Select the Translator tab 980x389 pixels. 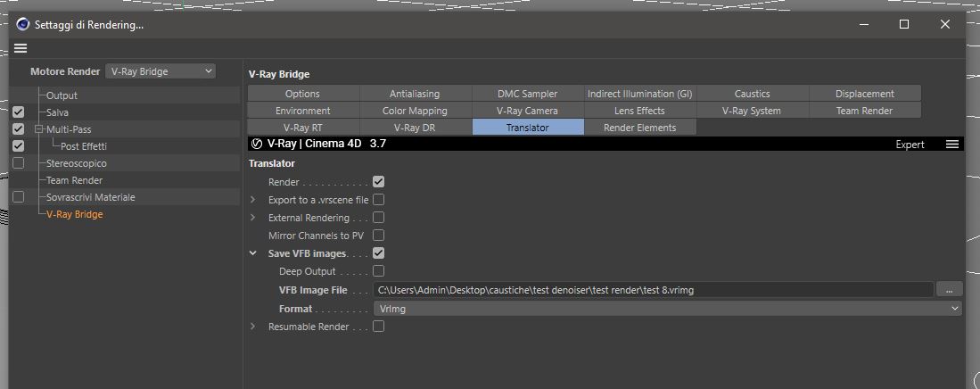[528, 127]
